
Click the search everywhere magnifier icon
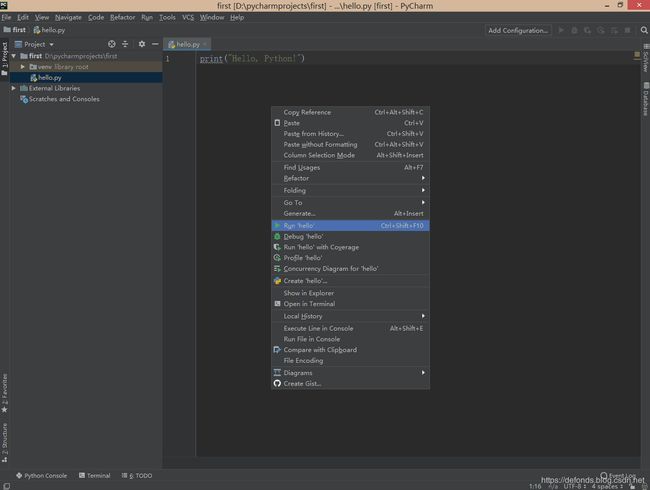[x=644, y=30]
